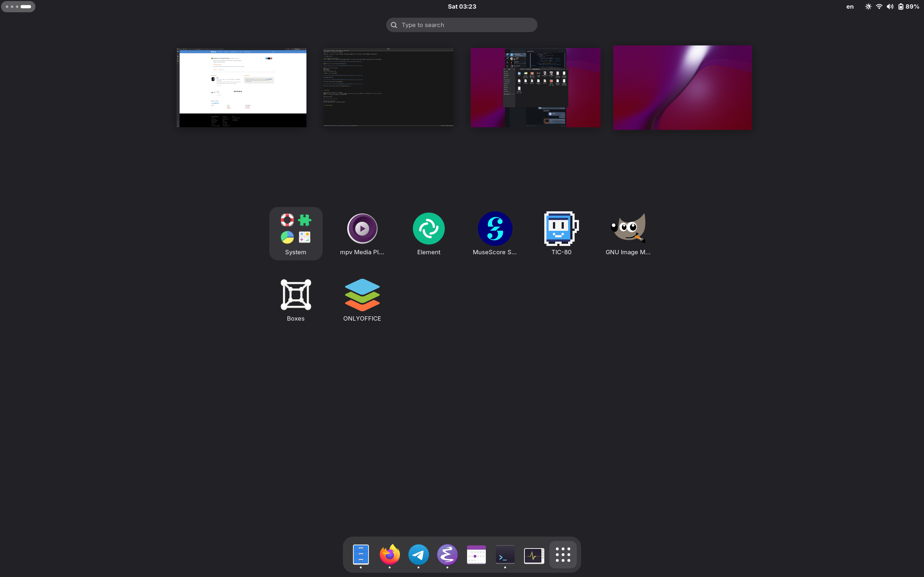Launch the Boxes virtual machine app

296,295
